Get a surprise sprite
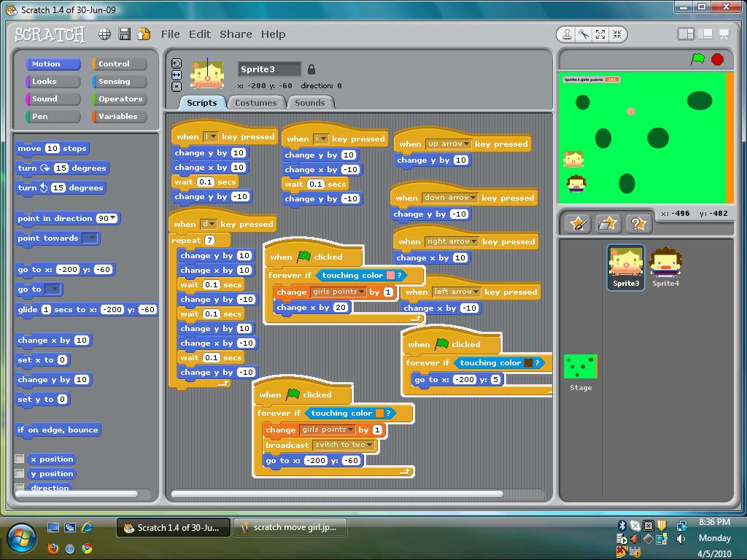 point(638,223)
